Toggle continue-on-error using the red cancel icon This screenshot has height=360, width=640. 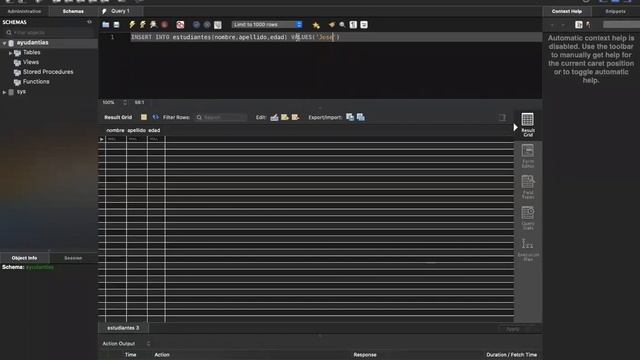tap(180, 25)
